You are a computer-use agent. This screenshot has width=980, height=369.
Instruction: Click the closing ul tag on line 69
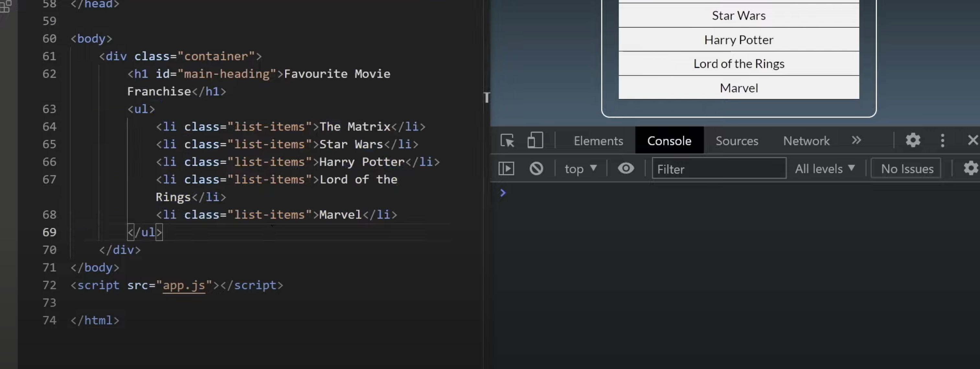tap(145, 232)
